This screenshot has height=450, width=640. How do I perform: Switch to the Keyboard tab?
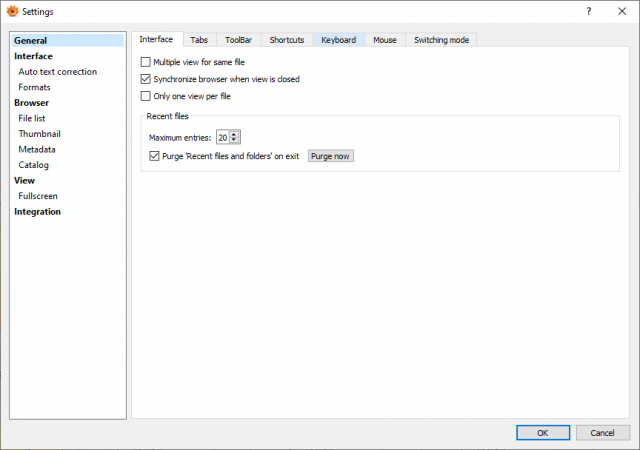(x=338, y=40)
